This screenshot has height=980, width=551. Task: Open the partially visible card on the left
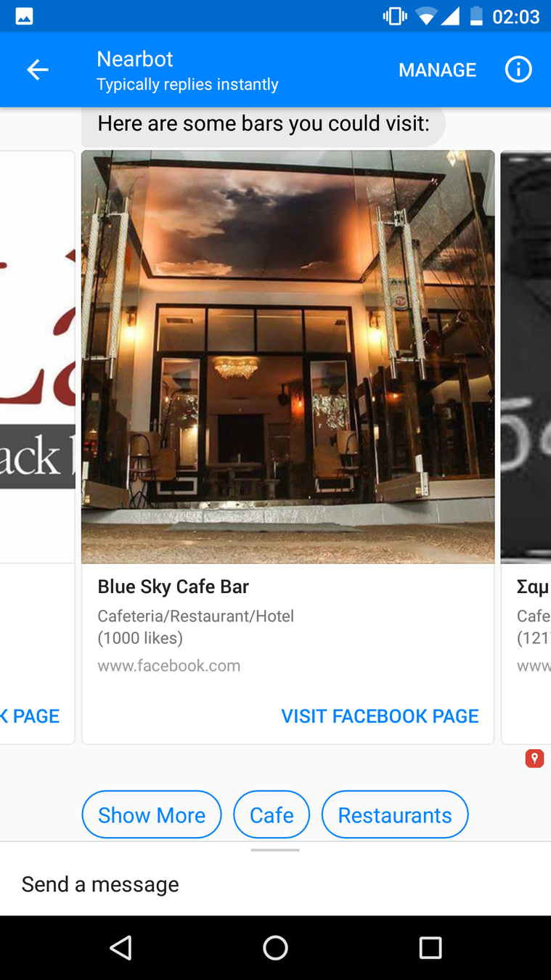(x=37, y=447)
